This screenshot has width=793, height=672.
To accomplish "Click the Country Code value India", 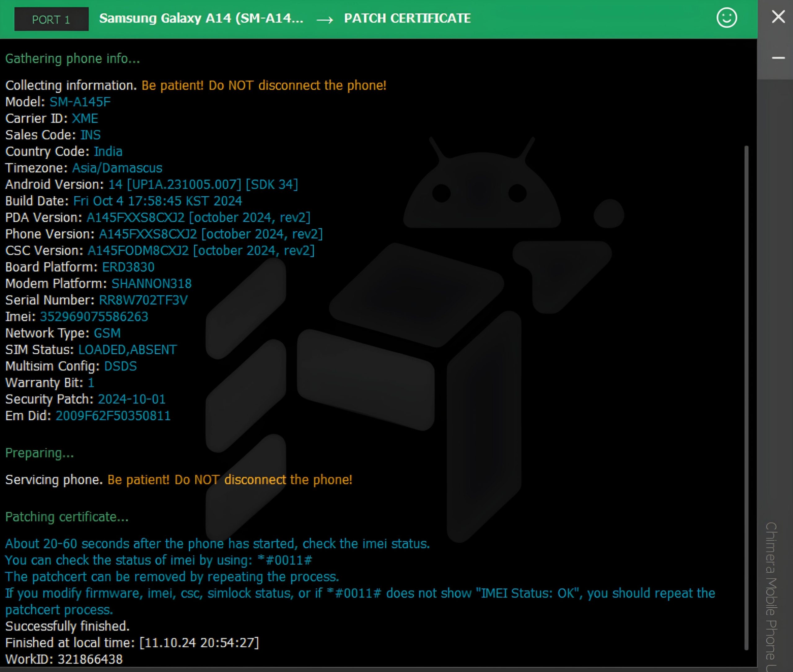I will [x=108, y=152].
